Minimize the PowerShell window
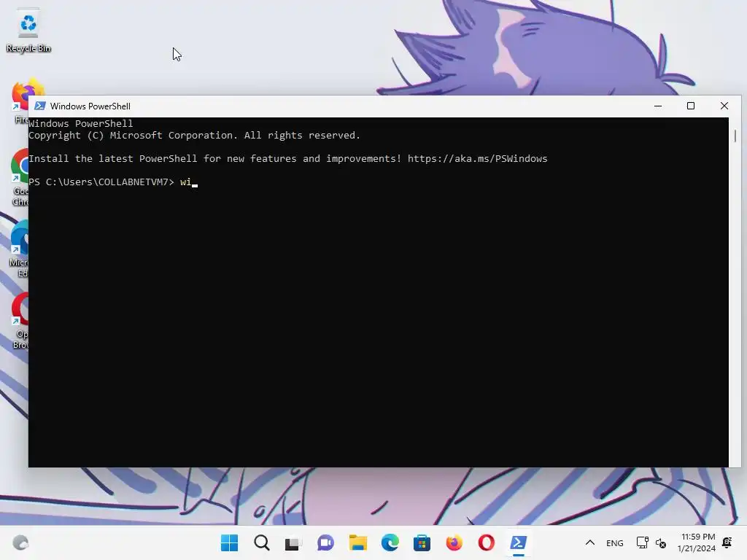This screenshot has height=560, width=747. pos(658,106)
